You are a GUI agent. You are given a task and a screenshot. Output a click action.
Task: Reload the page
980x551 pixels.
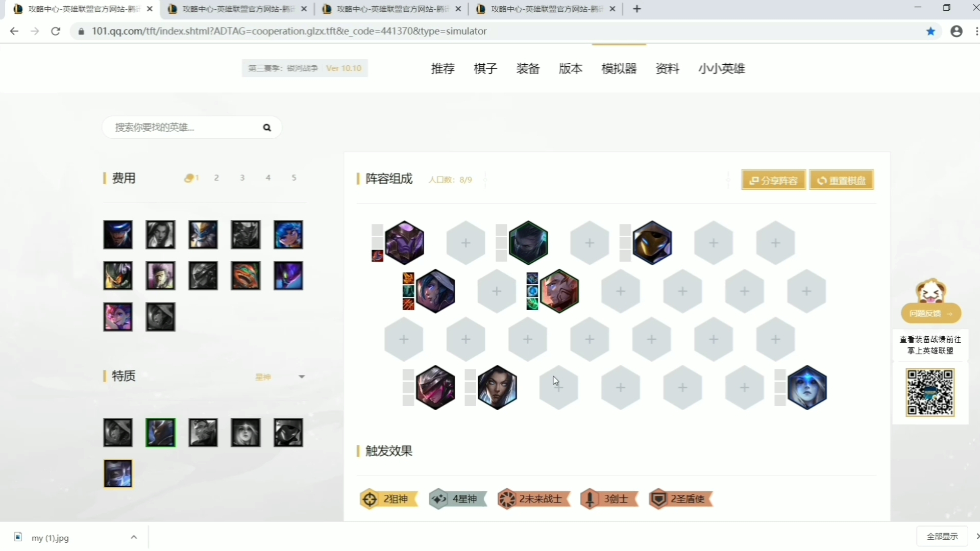[x=56, y=31]
